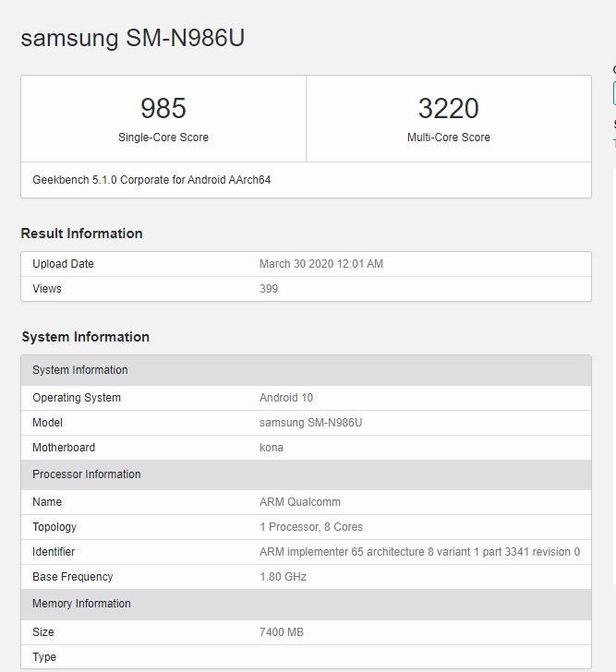Screen dimensions: 616x672
Task: Click the 'Memory Information' table header
Action: coord(306,604)
